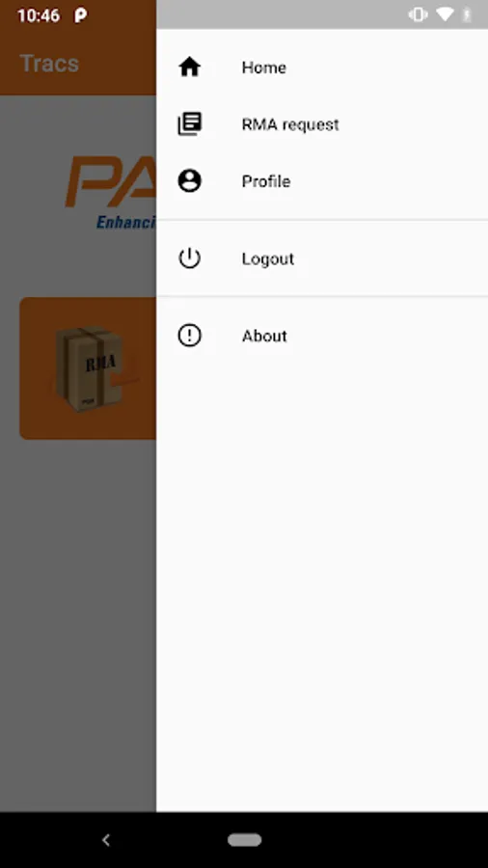Open the About entry
488x868 pixels.
322,336
